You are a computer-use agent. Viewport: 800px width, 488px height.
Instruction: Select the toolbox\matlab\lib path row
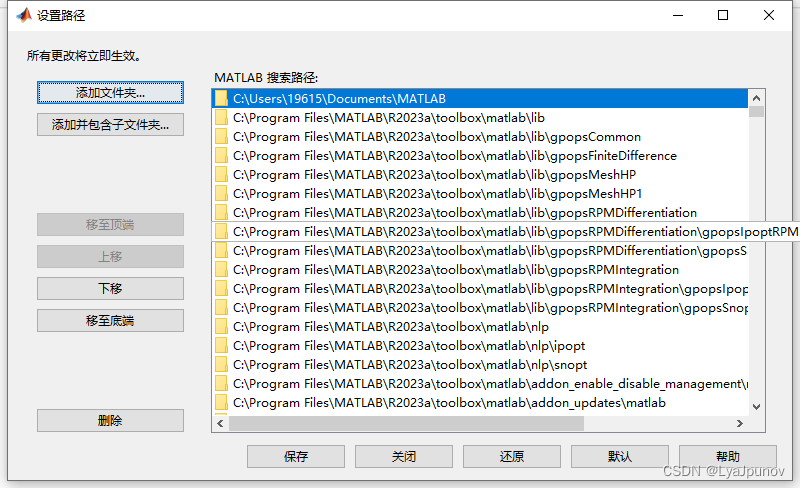pos(480,118)
